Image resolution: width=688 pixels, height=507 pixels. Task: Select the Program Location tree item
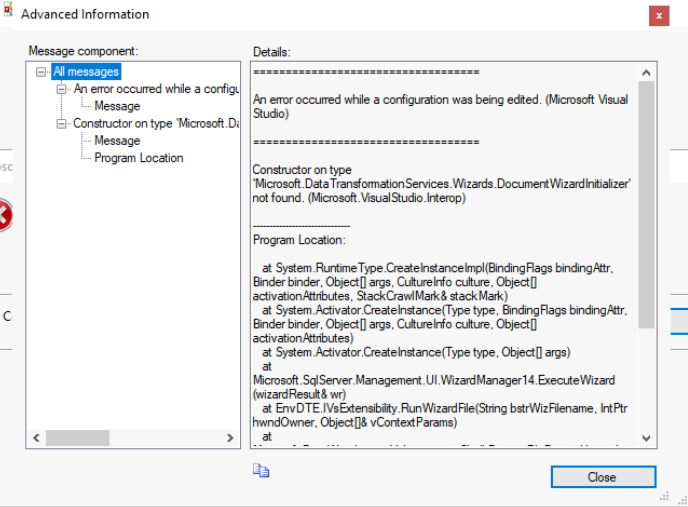coord(139,158)
